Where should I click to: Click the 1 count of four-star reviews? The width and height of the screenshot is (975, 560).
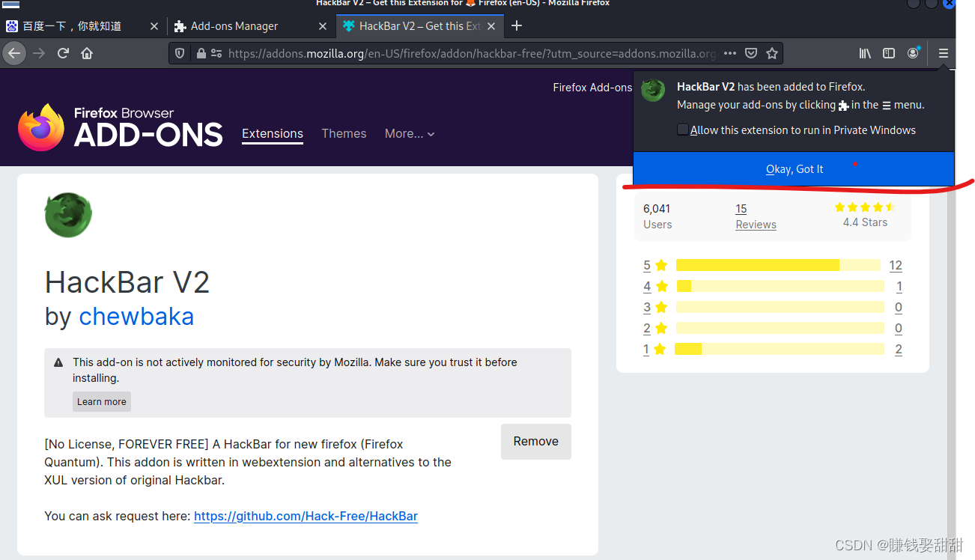(x=899, y=286)
